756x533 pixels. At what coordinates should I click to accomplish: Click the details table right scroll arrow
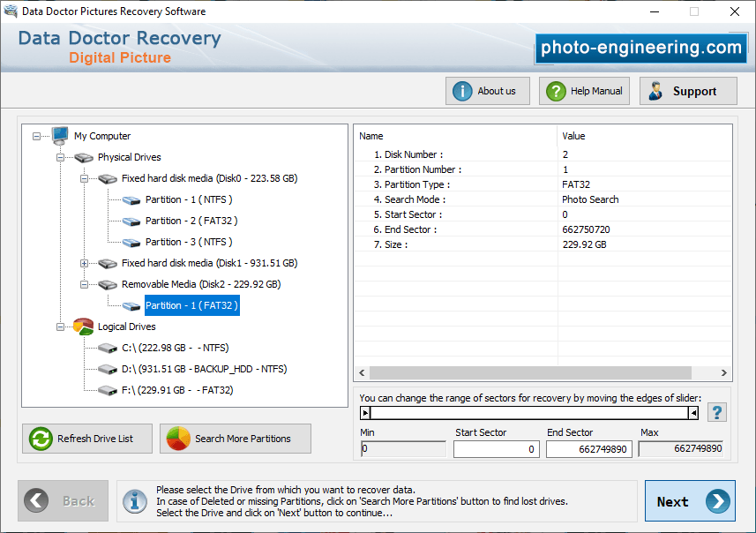(x=723, y=373)
